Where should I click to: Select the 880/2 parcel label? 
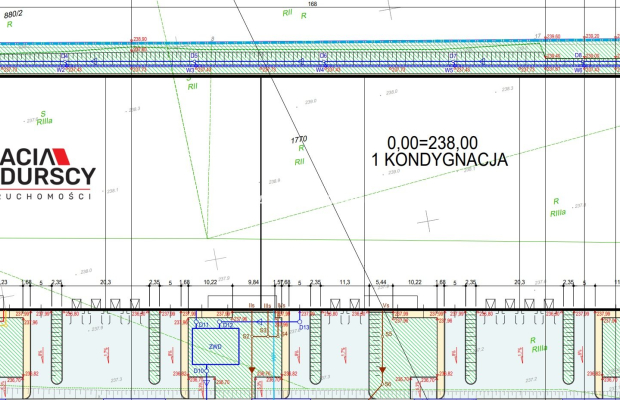[x=13, y=13]
